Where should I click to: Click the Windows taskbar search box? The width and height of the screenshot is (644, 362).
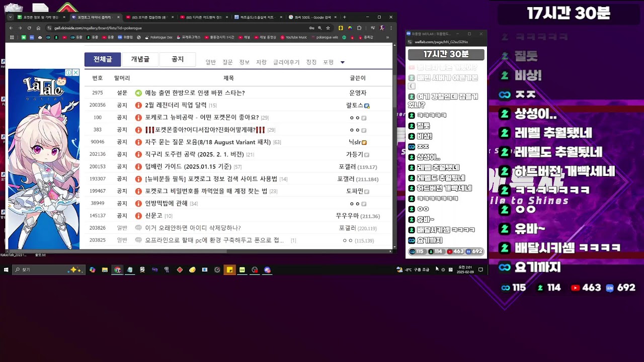49,270
